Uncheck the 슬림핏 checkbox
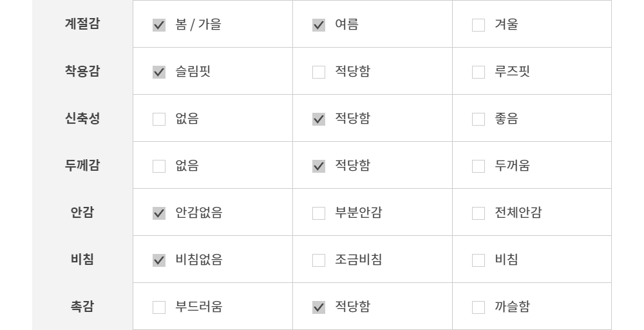The width and height of the screenshot is (644, 330). pyautogui.click(x=159, y=72)
